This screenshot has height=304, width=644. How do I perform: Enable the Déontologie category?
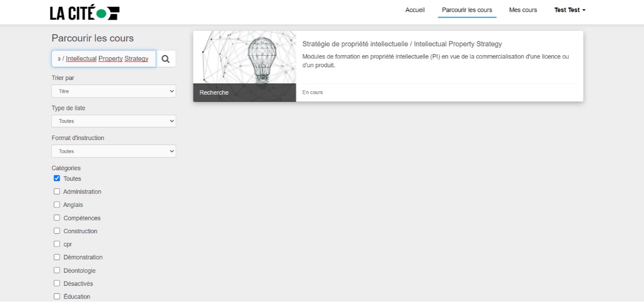click(57, 270)
